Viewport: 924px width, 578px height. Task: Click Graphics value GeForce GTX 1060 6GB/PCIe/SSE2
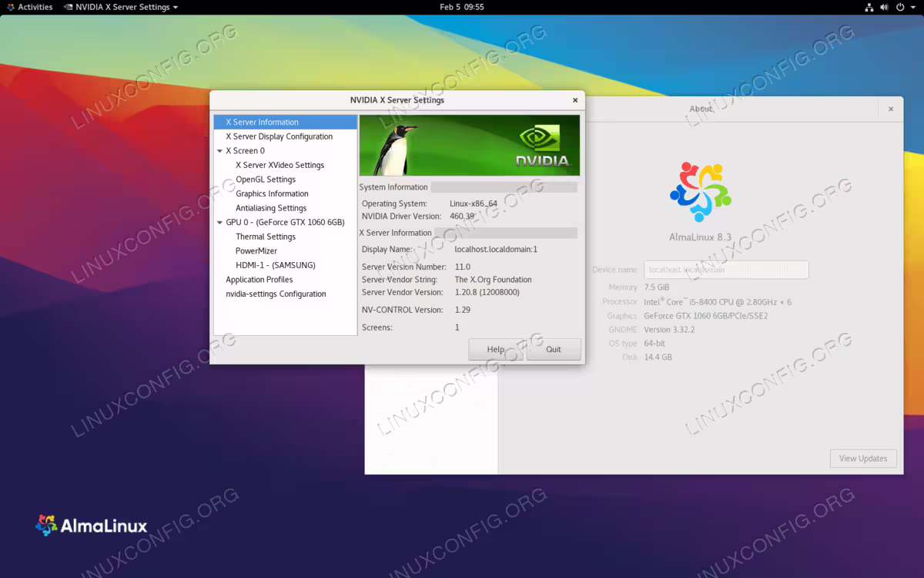(706, 316)
